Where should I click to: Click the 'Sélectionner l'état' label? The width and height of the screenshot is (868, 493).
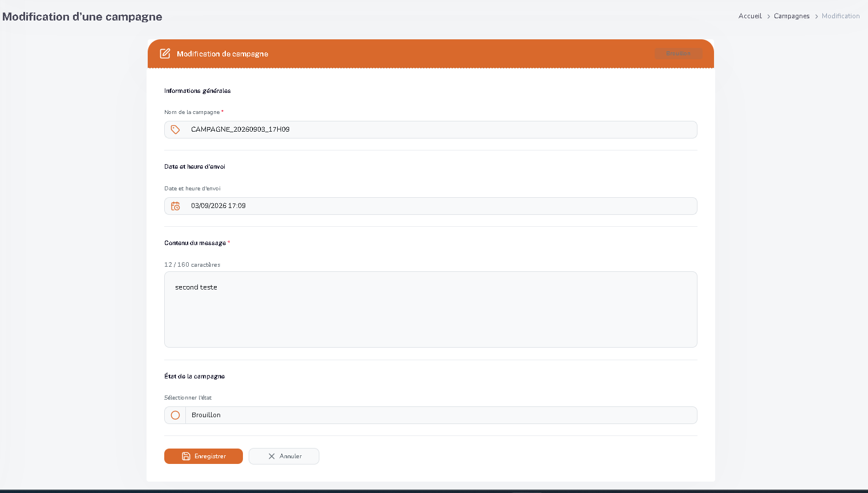click(188, 398)
